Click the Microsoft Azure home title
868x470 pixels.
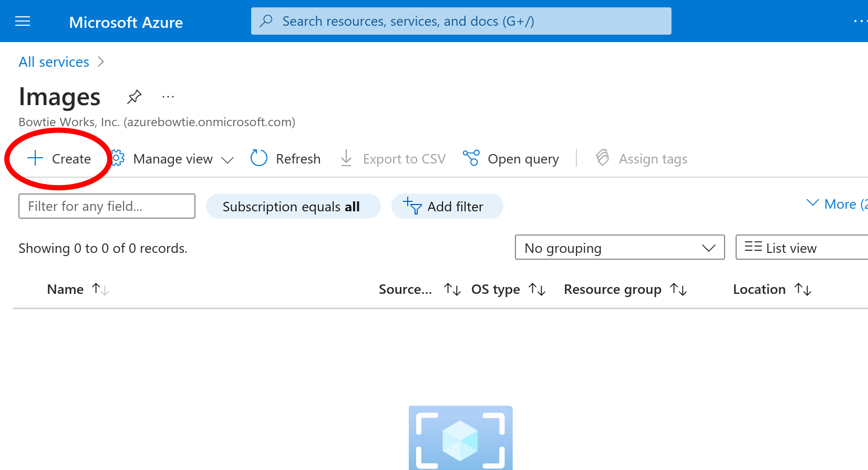tap(126, 22)
